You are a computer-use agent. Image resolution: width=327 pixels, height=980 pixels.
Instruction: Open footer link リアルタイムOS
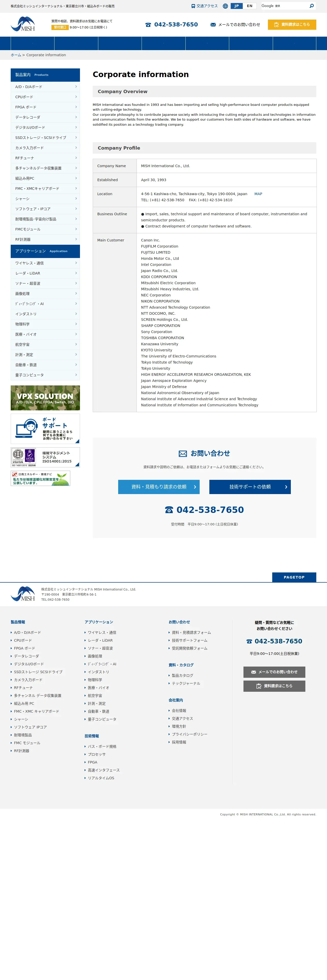click(x=101, y=778)
